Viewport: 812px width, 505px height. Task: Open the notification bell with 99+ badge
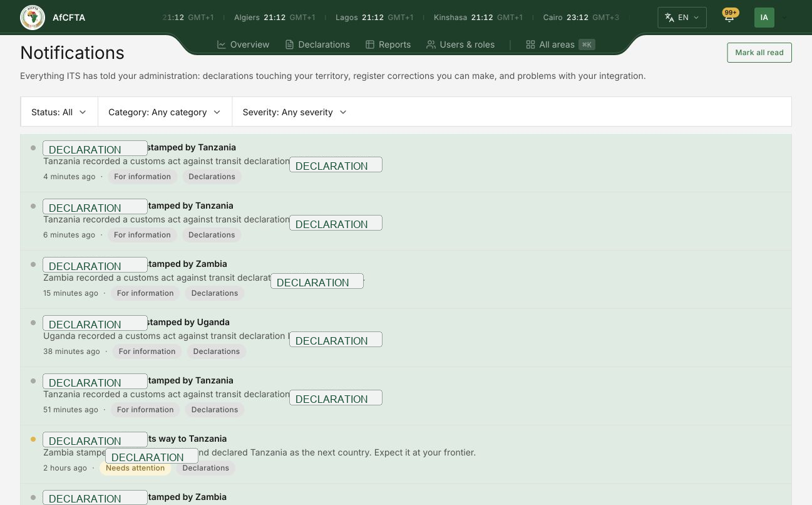click(x=729, y=18)
